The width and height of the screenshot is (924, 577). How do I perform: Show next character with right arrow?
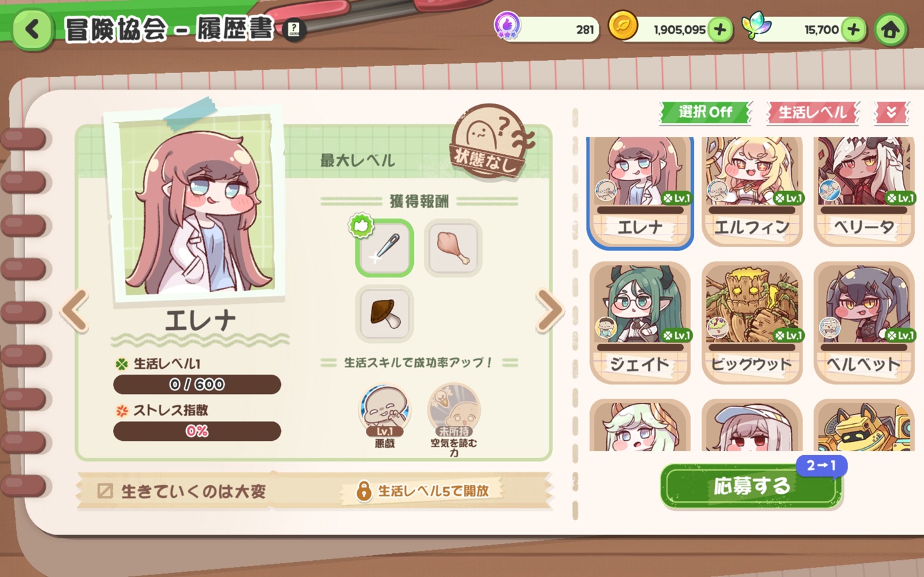549,309
